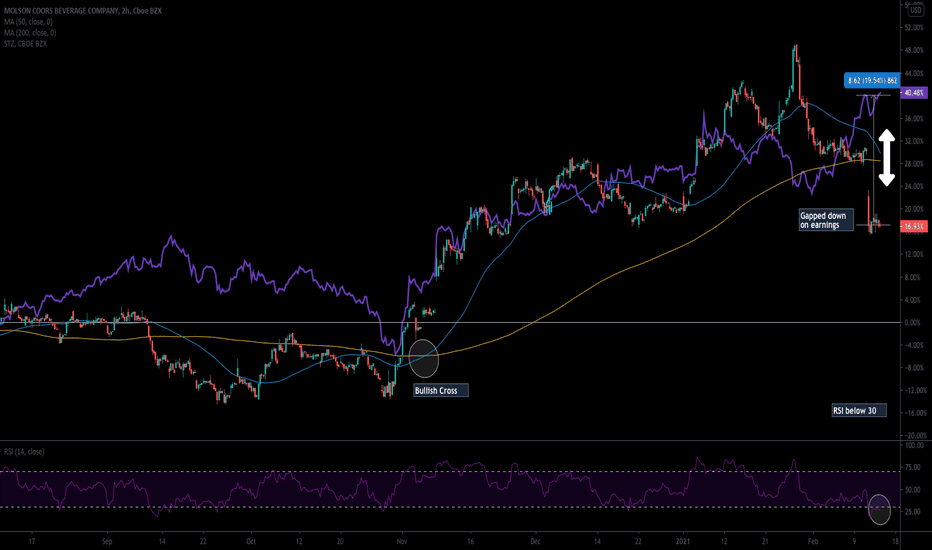Screen dimensions: 932x550
Task: Click the red 16.93% price label
Action: (x=914, y=227)
